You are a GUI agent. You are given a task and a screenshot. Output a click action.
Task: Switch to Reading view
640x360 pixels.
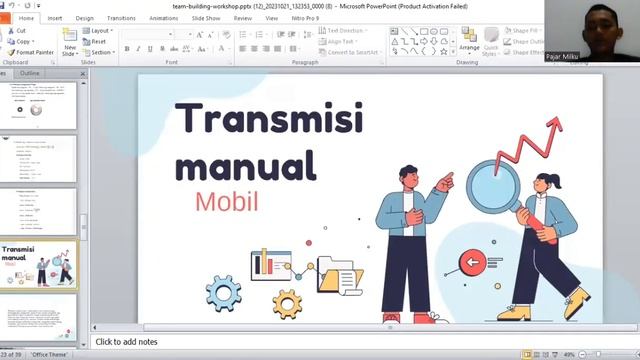[546, 355]
